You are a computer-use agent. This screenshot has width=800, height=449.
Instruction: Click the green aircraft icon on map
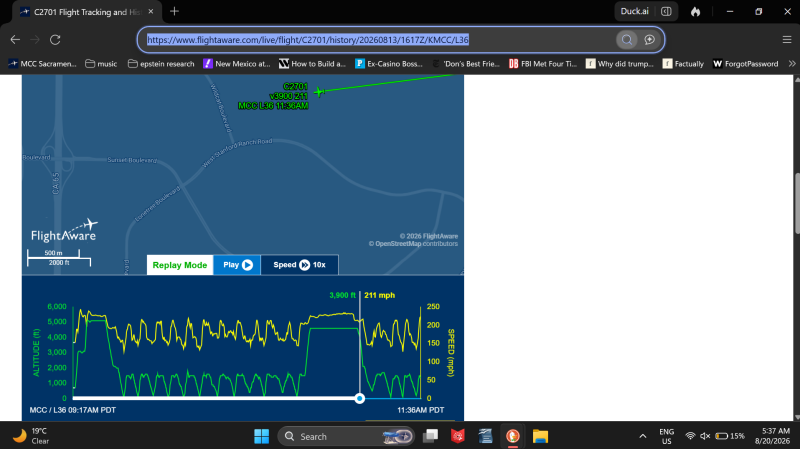click(x=319, y=92)
